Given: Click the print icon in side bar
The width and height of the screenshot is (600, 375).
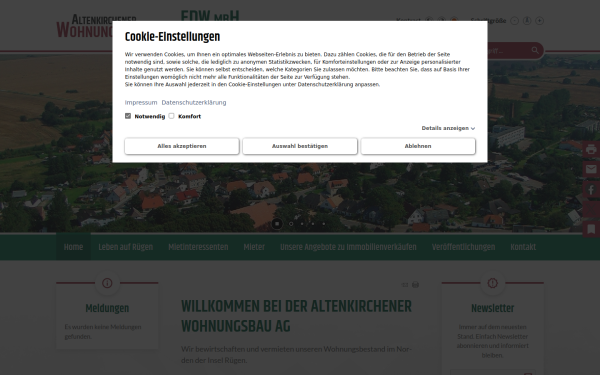Looking at the screenshot, I should tap(591, 149).
